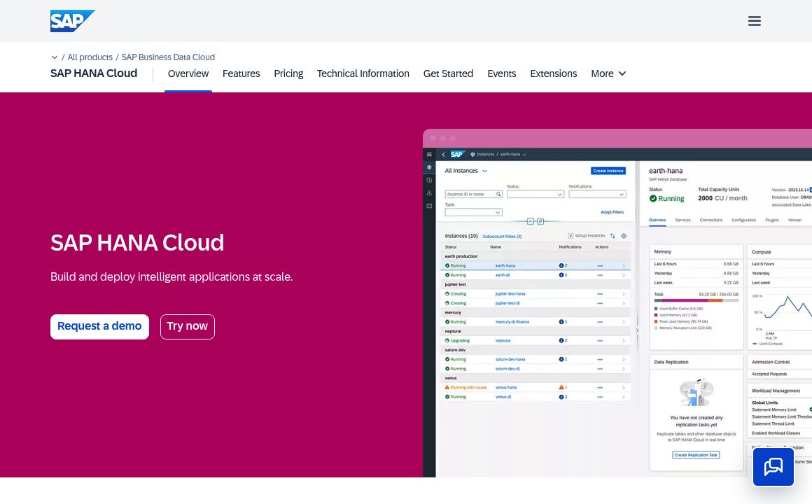Switch to the Pricing tab

[288, 73]
